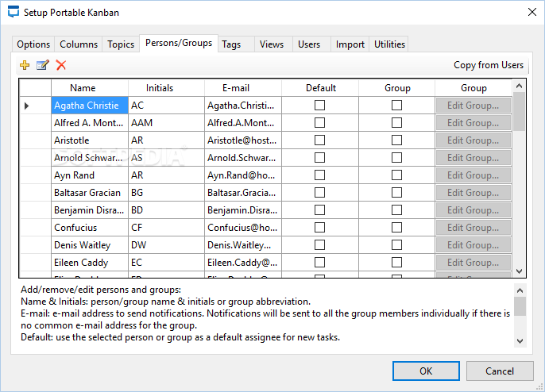Click the yellow plus Add person icon
545x392 pixels.
25,65
